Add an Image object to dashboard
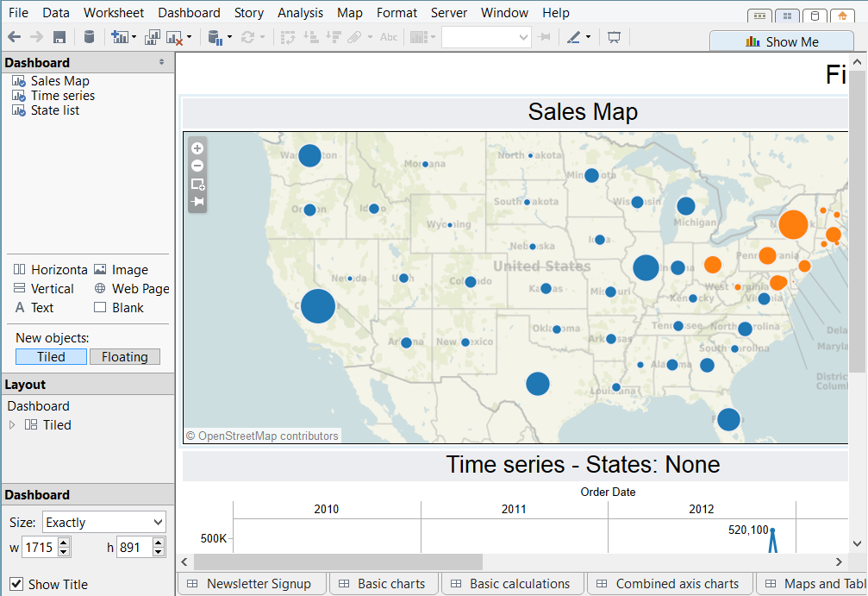This screenshot has height=596, width=868. click(x=122, y=270)
